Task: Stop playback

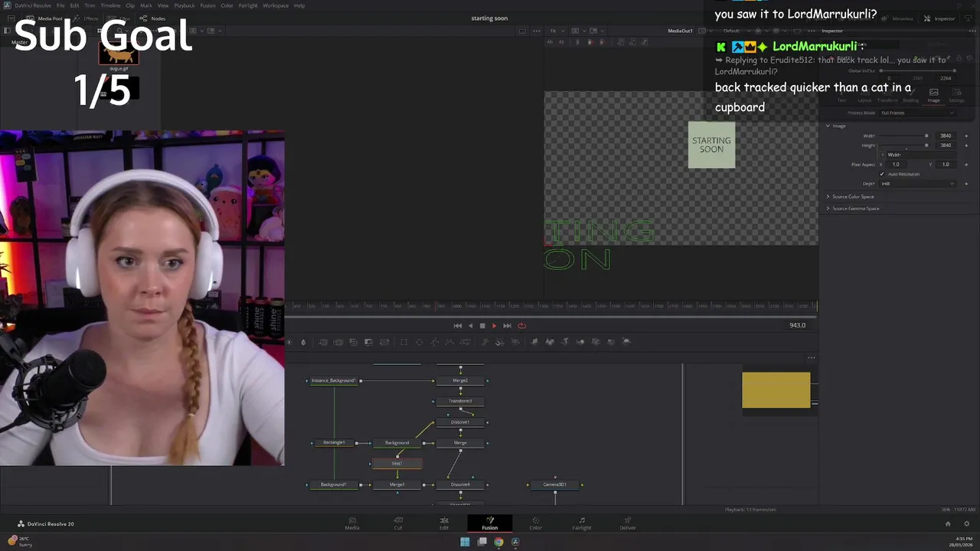Action: tap(482, 325)
